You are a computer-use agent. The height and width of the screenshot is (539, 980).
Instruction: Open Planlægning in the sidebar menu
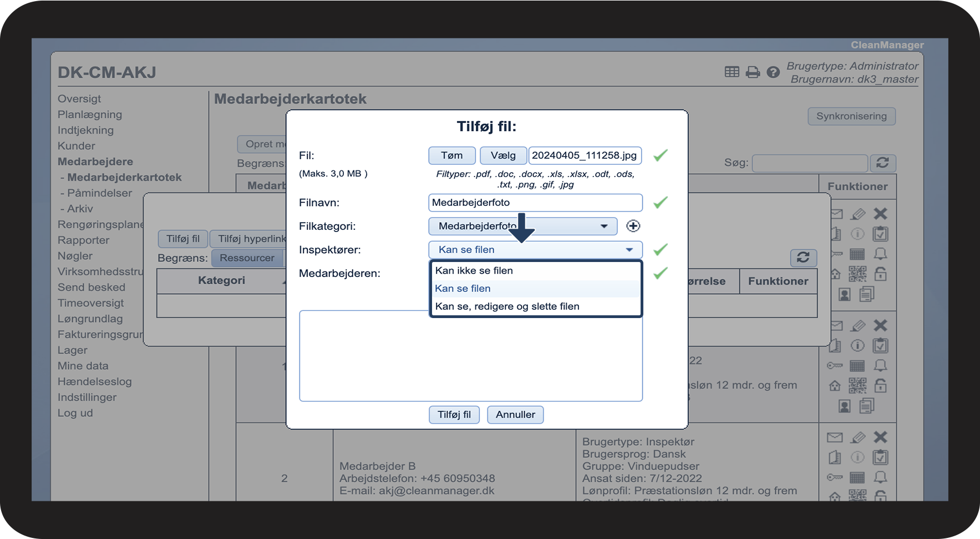90,114
